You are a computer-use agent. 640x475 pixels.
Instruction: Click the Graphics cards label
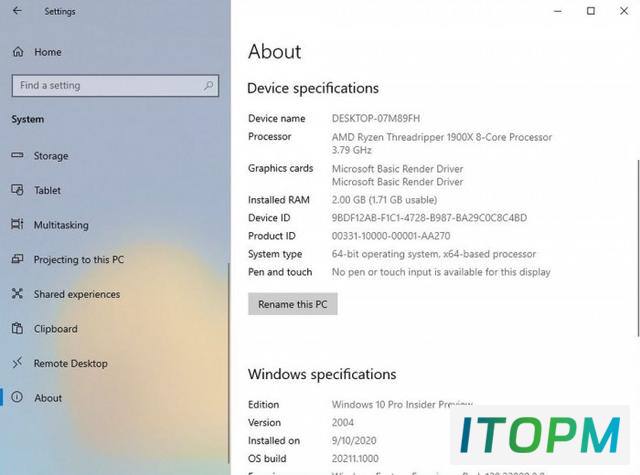(x=280, y=169)
